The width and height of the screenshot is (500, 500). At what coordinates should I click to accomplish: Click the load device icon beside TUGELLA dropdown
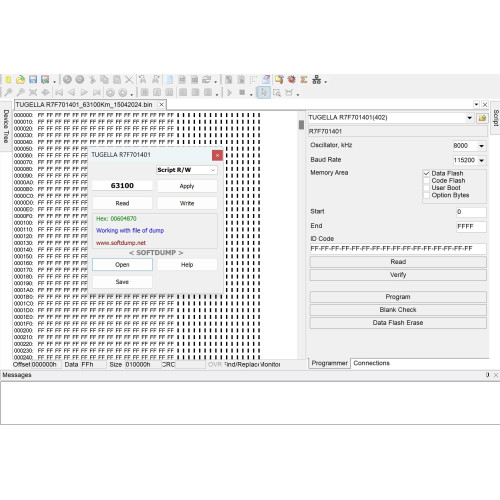pyautogui.click(x=482, y=118)
